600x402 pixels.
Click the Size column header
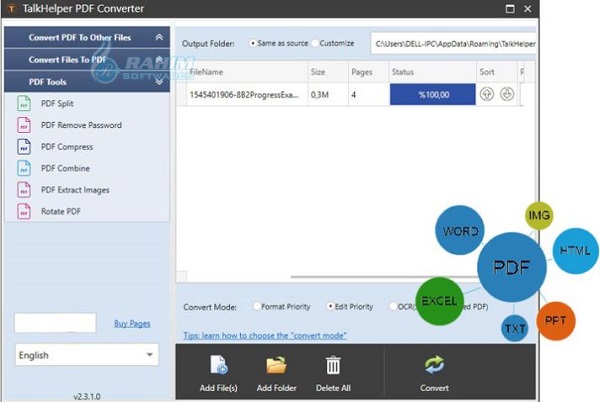[x=328, y=72]
